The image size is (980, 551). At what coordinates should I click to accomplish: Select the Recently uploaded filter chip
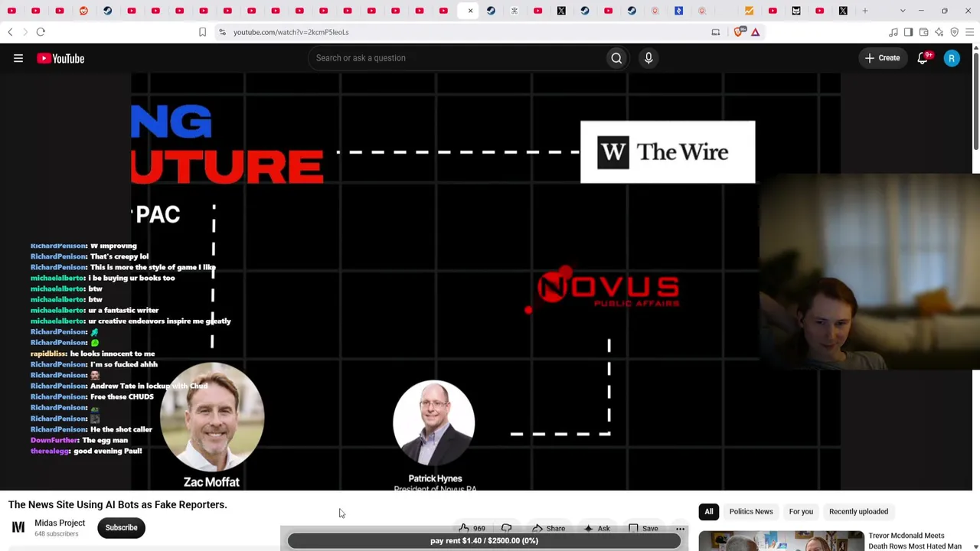click(858, 511)
